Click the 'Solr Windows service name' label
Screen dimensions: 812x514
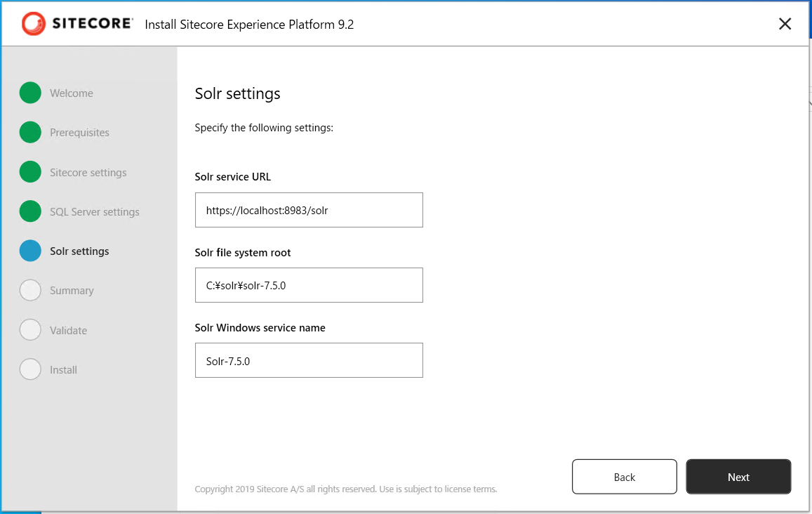click(260, 327)
